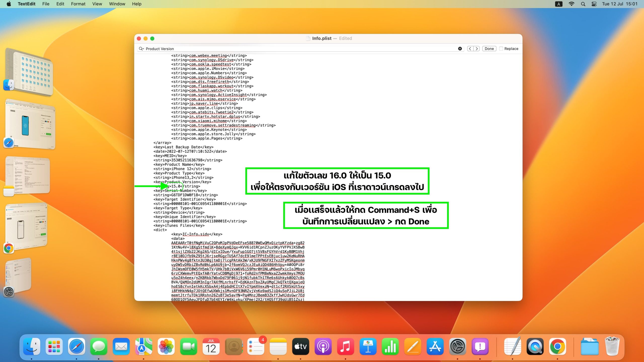The width and height of the screenshot is (644, 362).
Task: Enable the Replace checkbox
Action: point(501,49)
